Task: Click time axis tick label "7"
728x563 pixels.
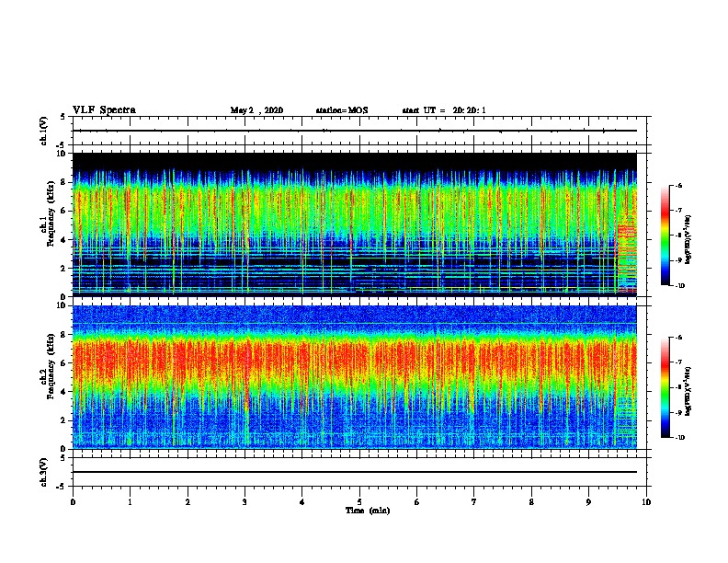Action: click(x=474, y=502)
